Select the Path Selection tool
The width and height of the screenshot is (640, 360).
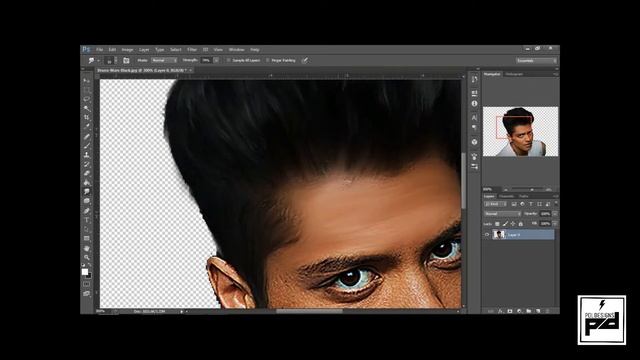click(87, 229)
